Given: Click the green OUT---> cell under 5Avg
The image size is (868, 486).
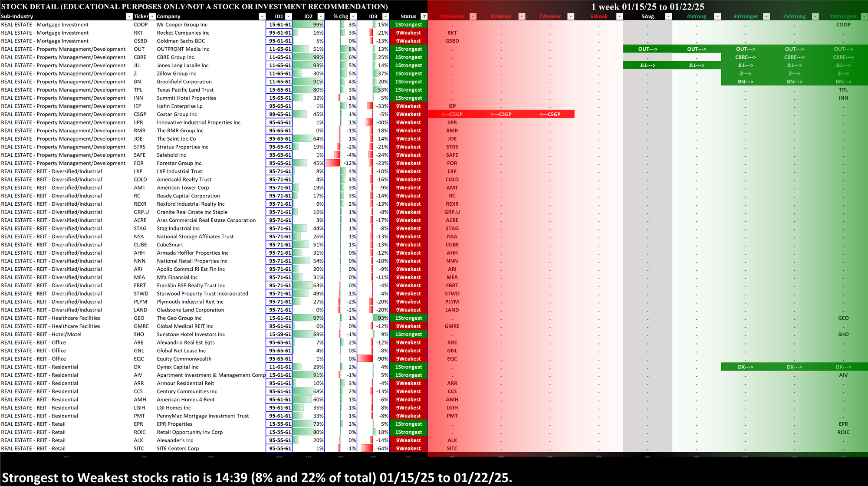Looking at the screenshot, I should coord(648,49).
